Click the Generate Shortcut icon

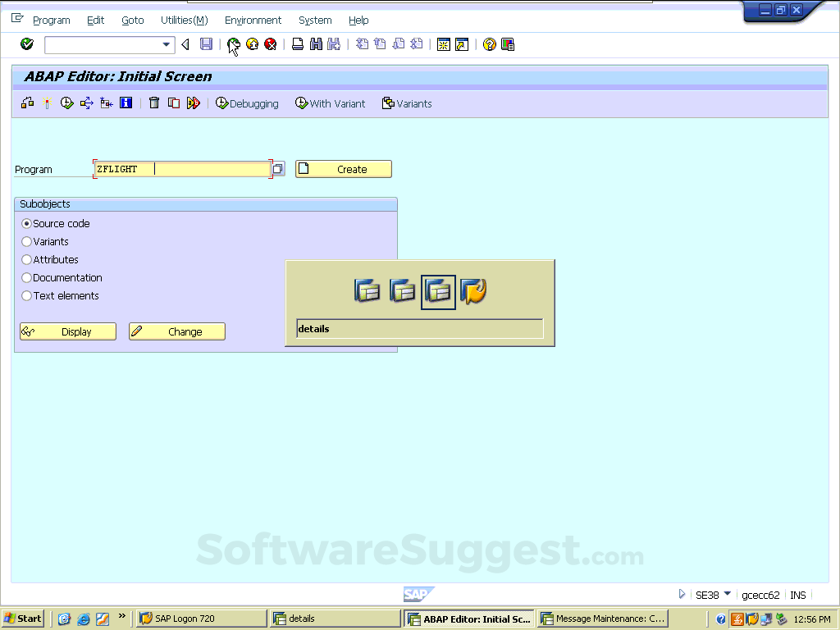pyautogui.click(x=462, y=44)
